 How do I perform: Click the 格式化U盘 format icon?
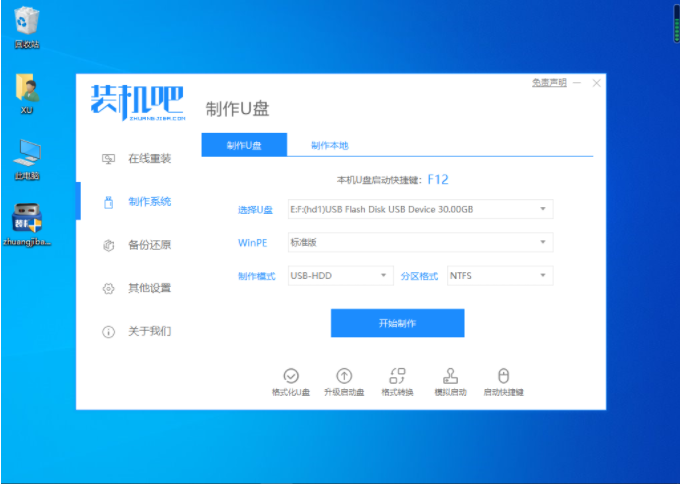click(x=290, y=376)
